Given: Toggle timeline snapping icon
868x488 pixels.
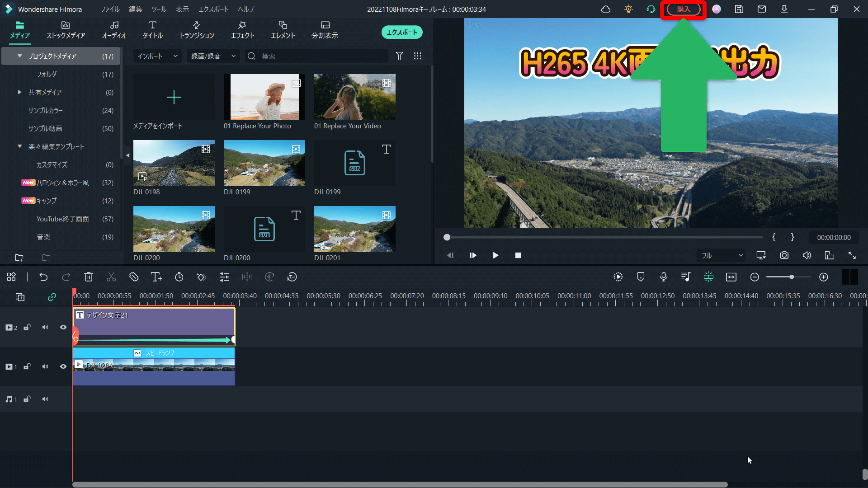Looking at the screenshot, I should click(708, 277).
